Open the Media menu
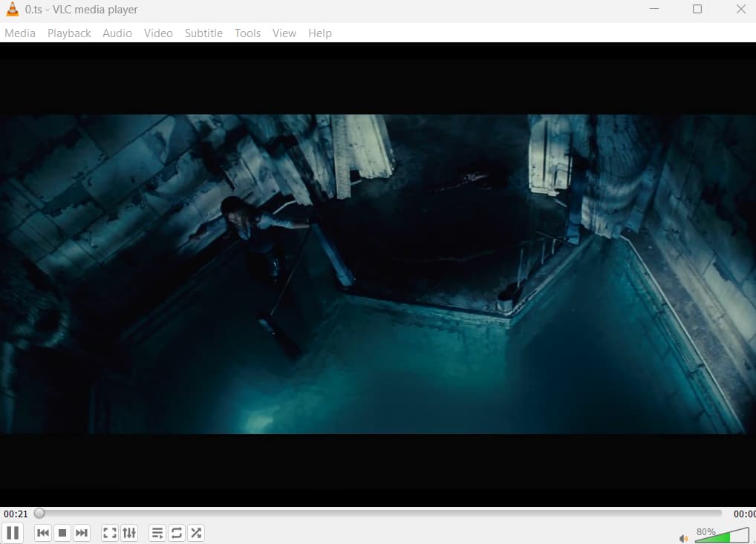756x544 pixels. click(20, 33)
